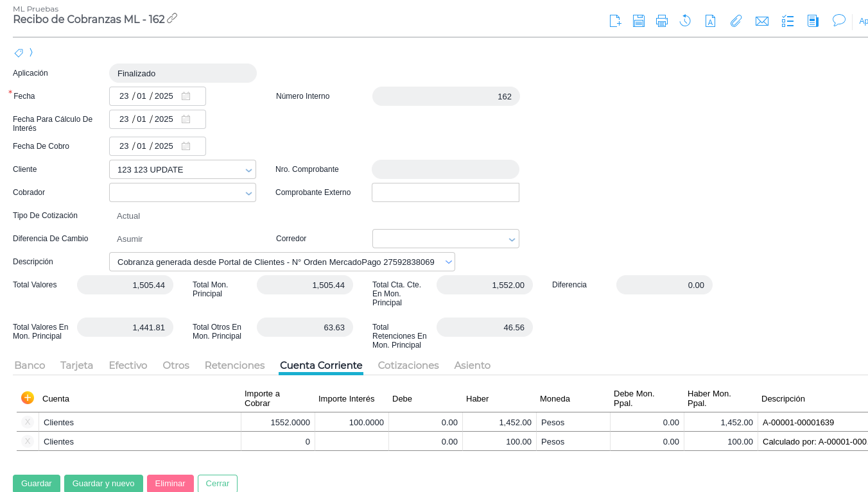Add a row with the orange plus button
The height and width of the screenshot is (492, 868).
28,398
